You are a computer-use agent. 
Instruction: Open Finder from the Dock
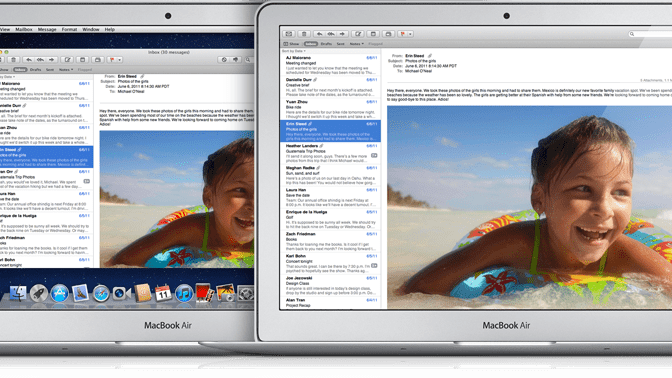[18, 294]
